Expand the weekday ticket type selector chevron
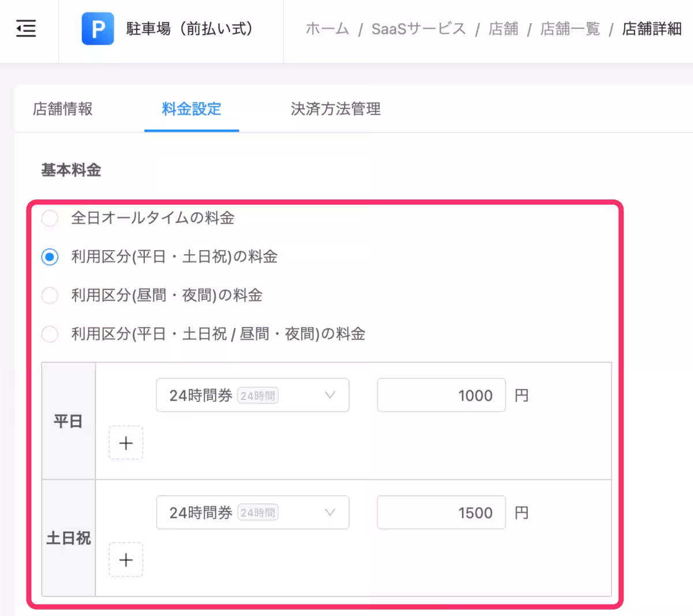This screenshot has height=616, width=693. [330, 395]
